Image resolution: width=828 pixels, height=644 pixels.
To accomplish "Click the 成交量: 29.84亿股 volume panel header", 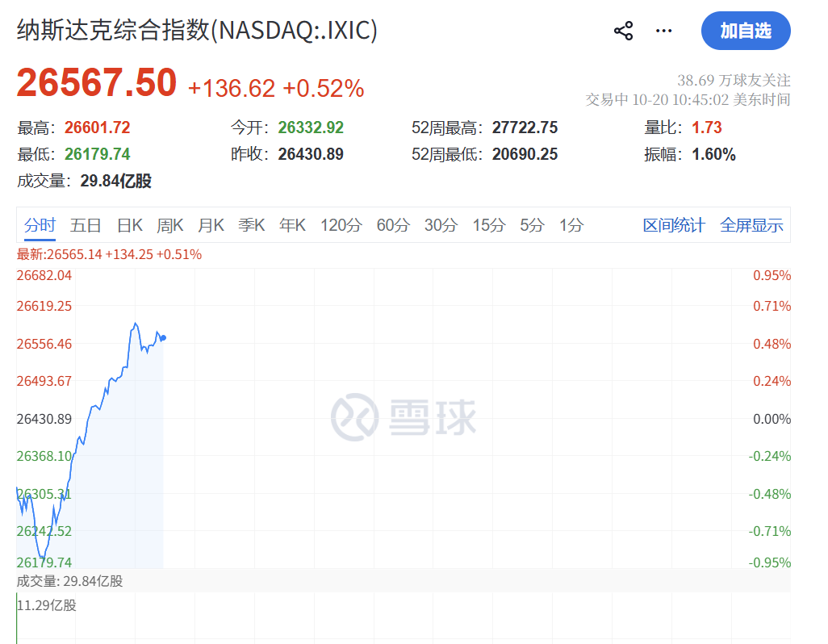I will (69, 581).
